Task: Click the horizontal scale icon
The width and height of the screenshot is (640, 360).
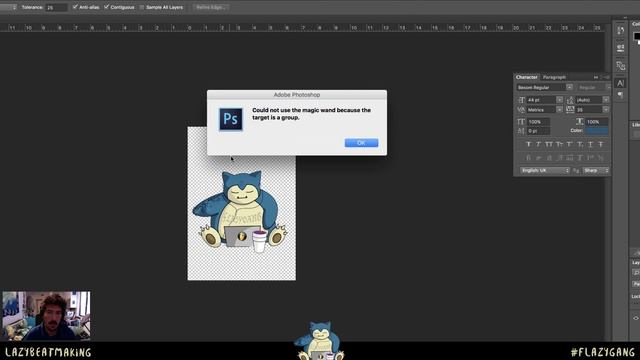Action: 580,122
